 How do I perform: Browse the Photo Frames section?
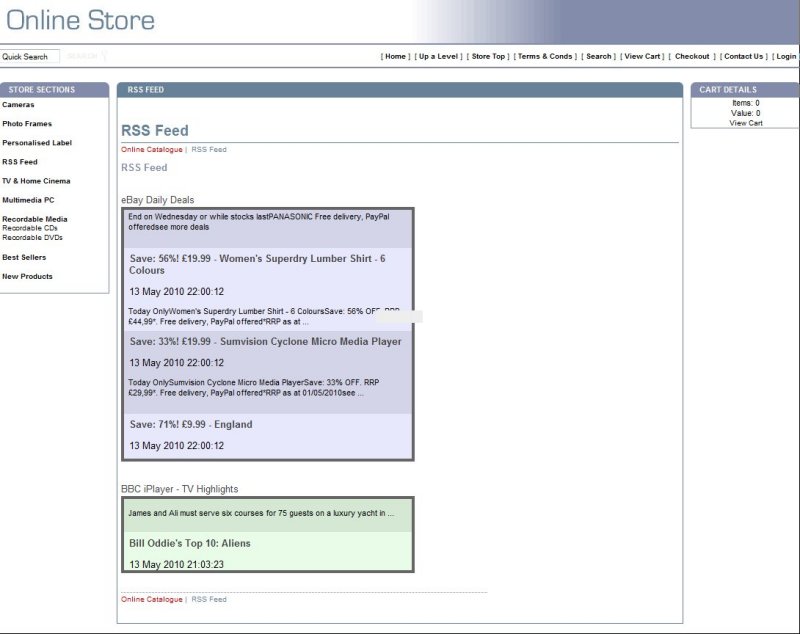coord(27,124)
